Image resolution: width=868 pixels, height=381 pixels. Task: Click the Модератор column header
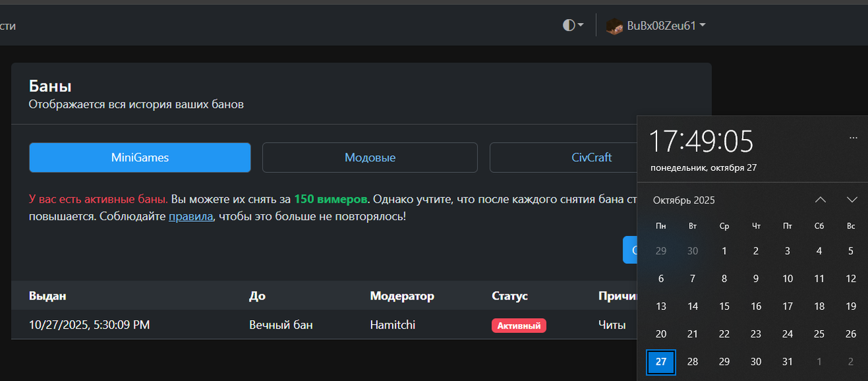pos(402,296)
